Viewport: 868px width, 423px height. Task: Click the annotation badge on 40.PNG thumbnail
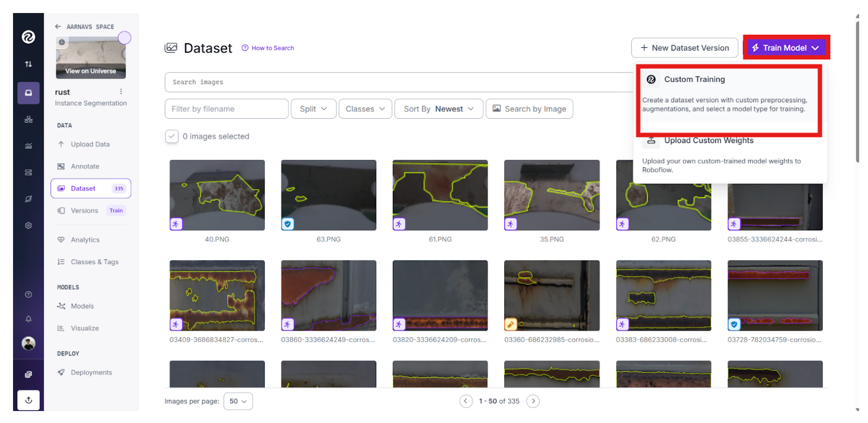(x=176, y=224)
